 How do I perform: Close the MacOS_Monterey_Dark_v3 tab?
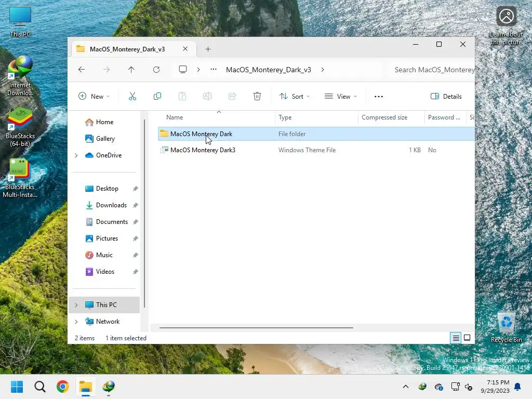coord(185,49)
